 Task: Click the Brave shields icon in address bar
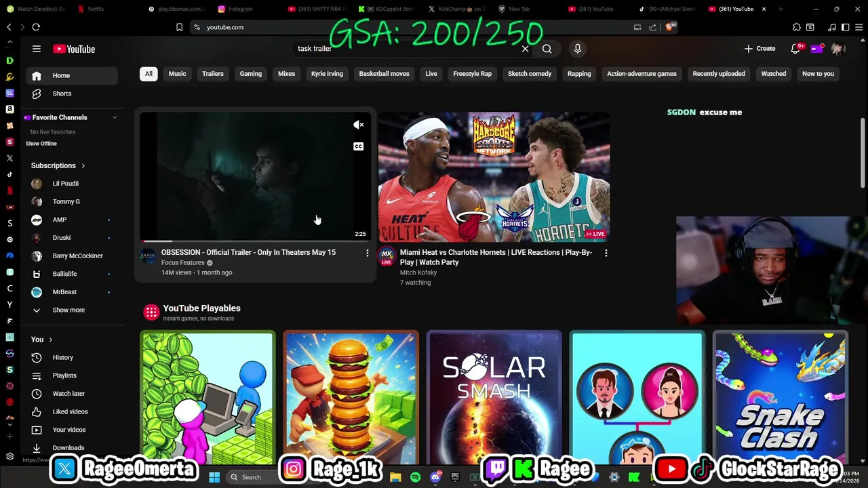669,27
